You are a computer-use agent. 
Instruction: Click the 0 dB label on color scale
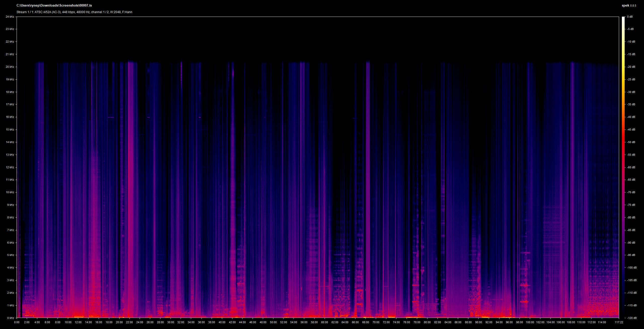coord(630,17)
